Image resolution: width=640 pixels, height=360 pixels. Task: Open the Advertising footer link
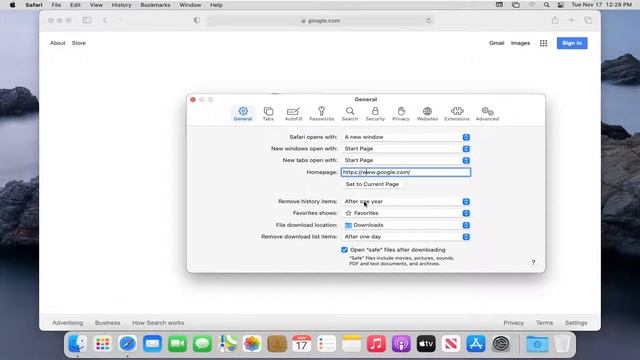[x=67, y=323]
